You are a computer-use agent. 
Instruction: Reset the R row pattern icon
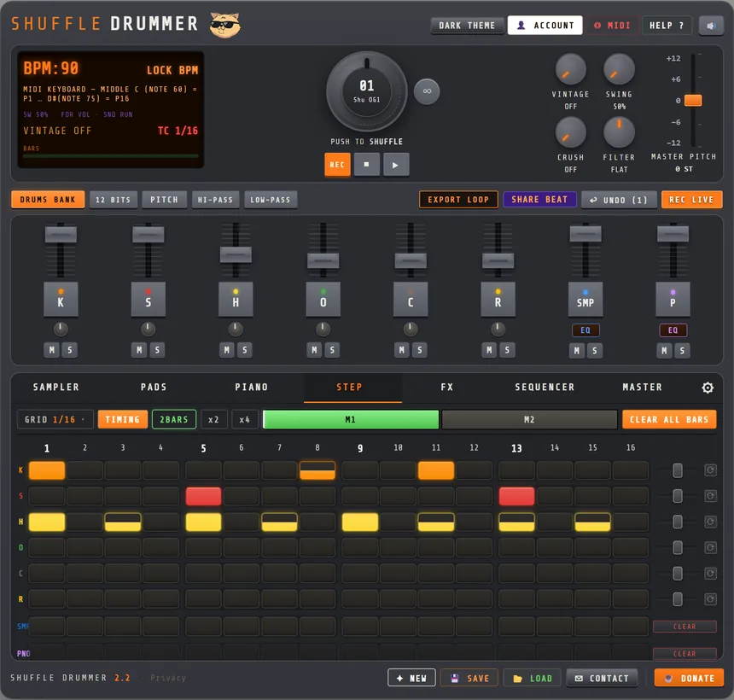(710, 599)
